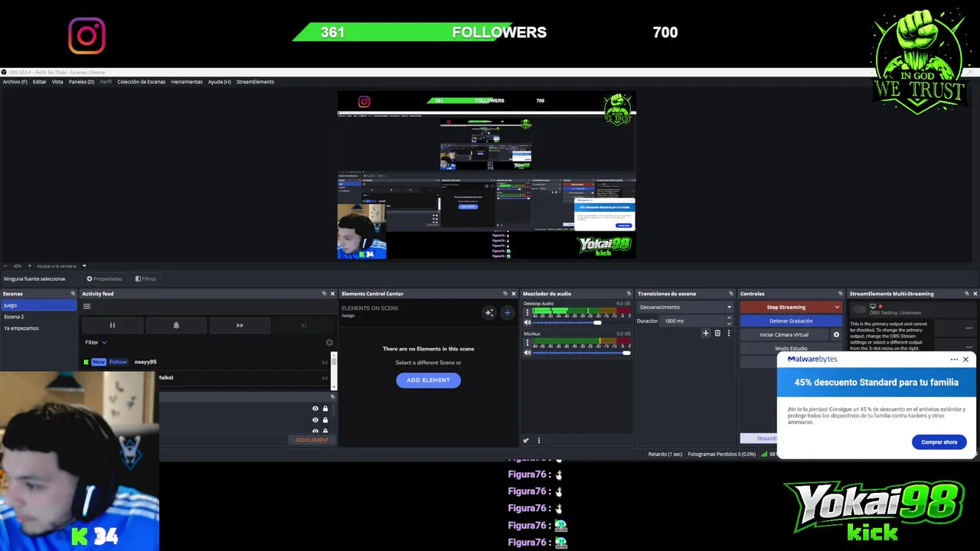Close the Malwarebytes popup
The image size is (980, 551).
[966, 360]
